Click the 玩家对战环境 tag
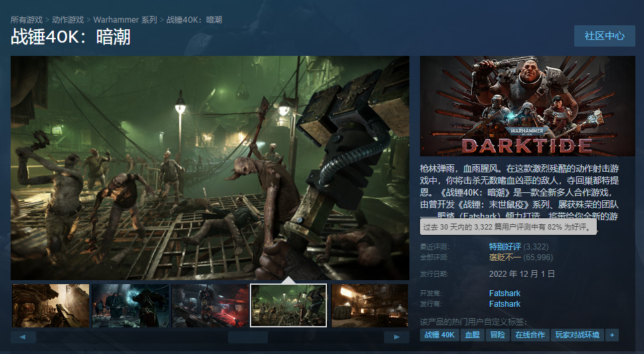This screenshot has width=644, height=354. pos(578,335)
